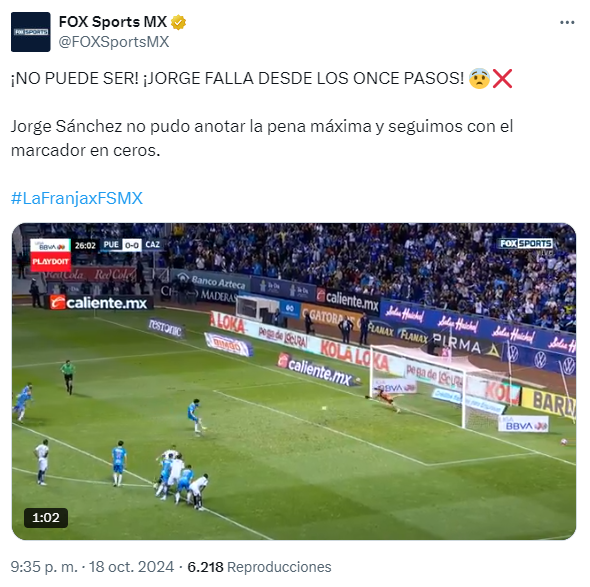Open the three-dot more options menu
The height and width of the screenshot is (587, 590).
point(567,23)
